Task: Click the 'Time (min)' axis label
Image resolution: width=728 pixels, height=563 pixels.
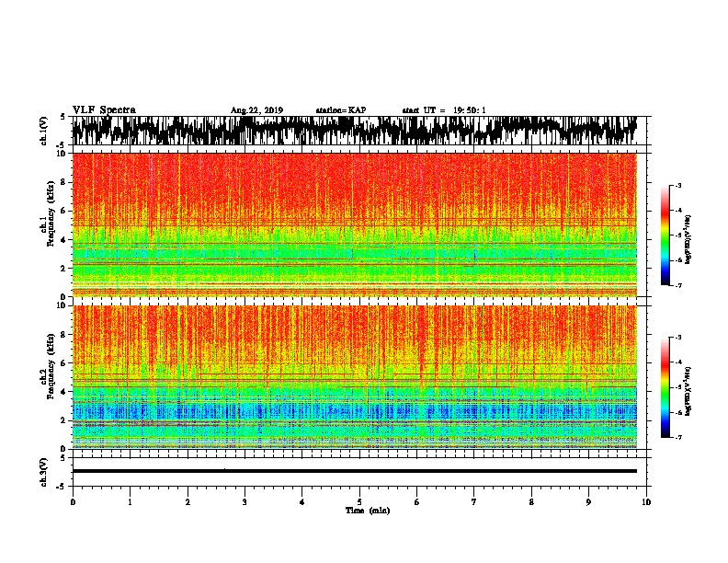Action: 368,511
